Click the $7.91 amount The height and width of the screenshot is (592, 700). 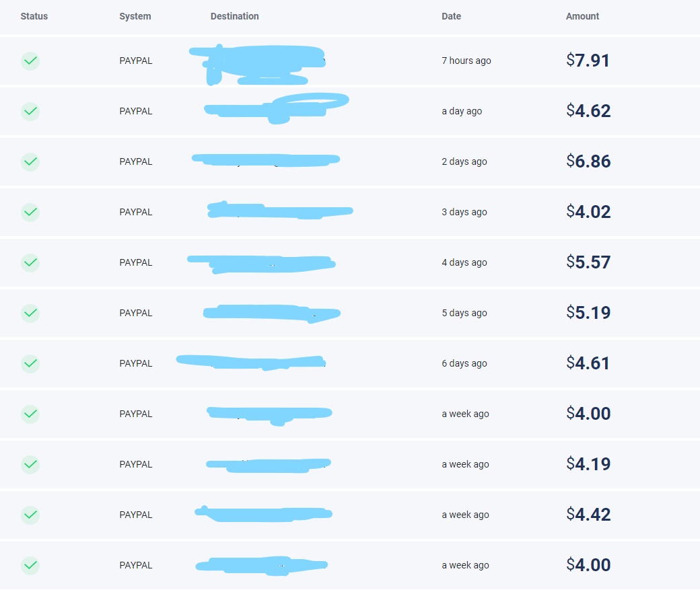588,61
